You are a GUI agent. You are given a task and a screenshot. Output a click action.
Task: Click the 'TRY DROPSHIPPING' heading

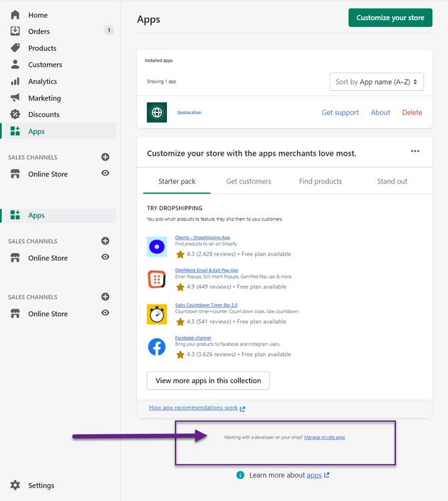point(174,208)
